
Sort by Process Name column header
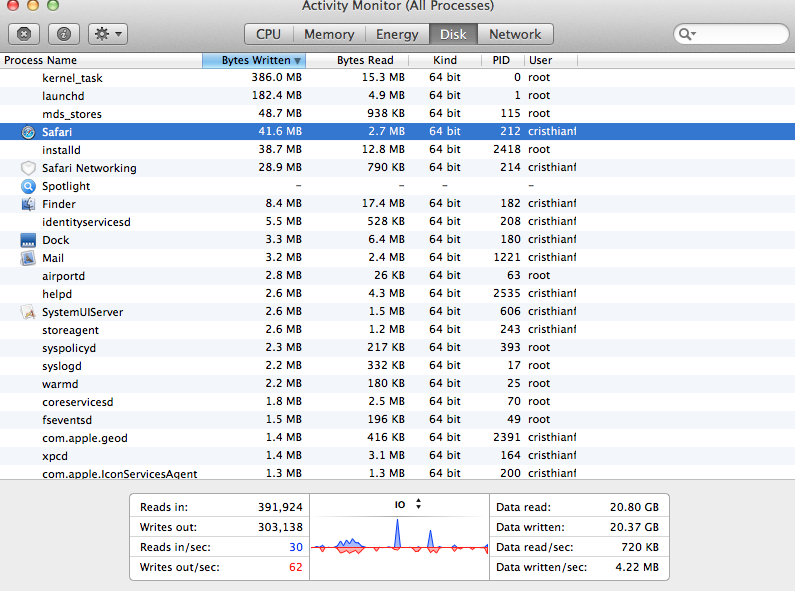(x=101, y=60)
